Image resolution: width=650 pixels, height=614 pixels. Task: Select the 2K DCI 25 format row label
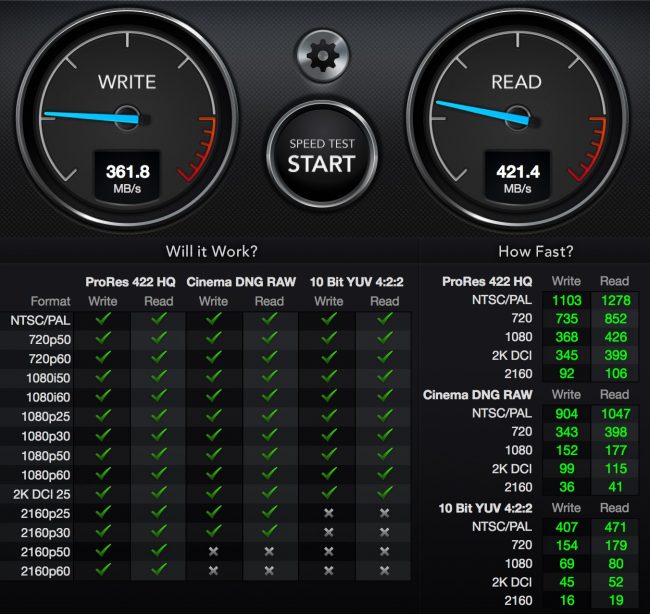click(42, 494)
